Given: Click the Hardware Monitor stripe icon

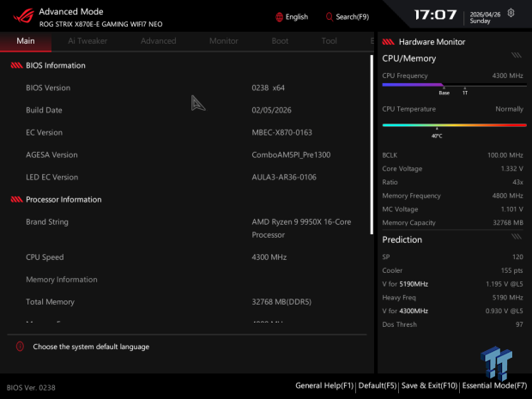Looking at the screenshot, I should pyautogui.click(x=388, y=42).
